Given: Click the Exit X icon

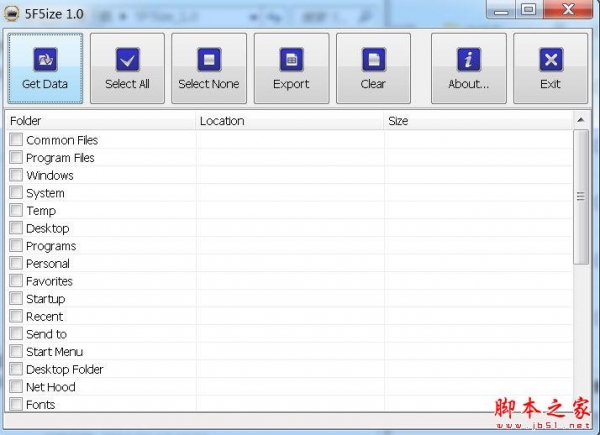Looking at the screenshot, I should [551, 59].
